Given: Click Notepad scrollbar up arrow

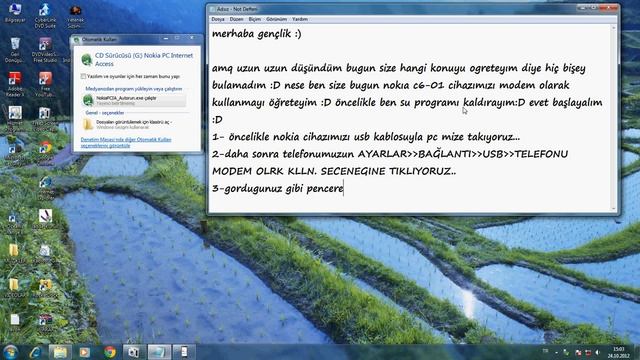Looking at the screenshot, I should pos(613,28).
